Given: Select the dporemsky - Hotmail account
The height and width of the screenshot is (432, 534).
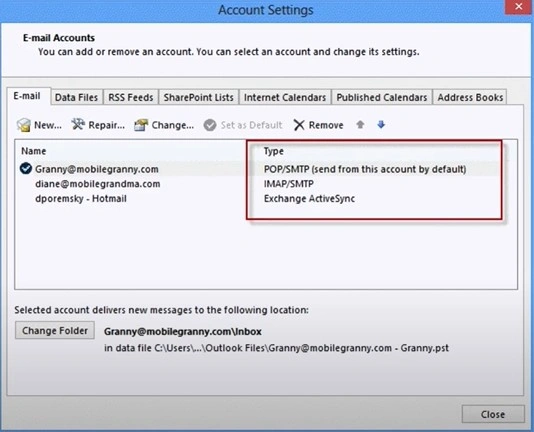Looking at the screenshot, I should 81,199.
